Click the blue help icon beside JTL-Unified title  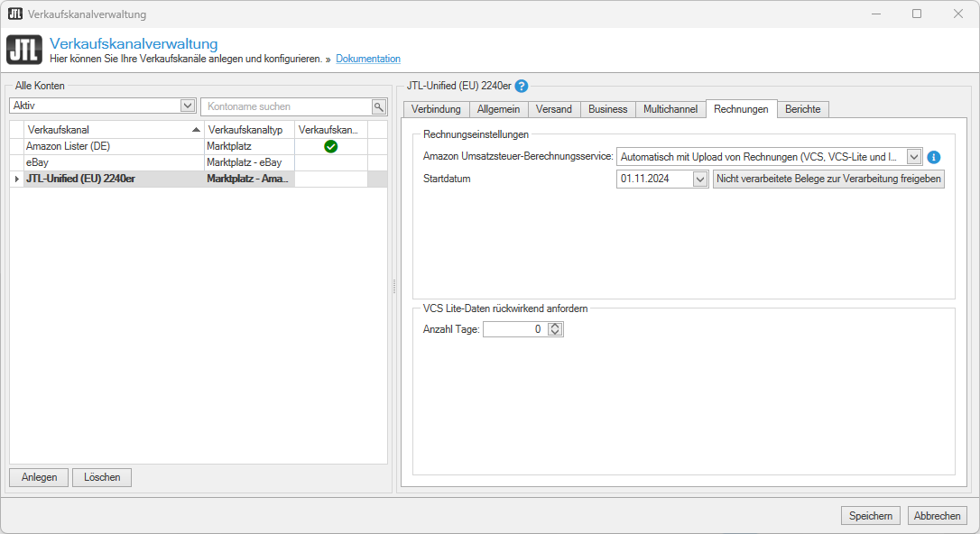point(522,87)
